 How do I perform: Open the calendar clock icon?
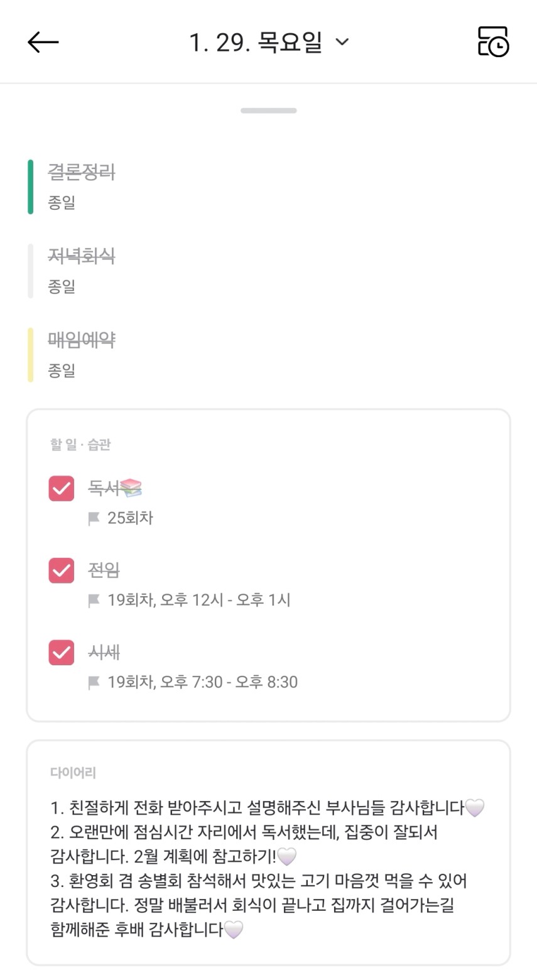[493, 42]
